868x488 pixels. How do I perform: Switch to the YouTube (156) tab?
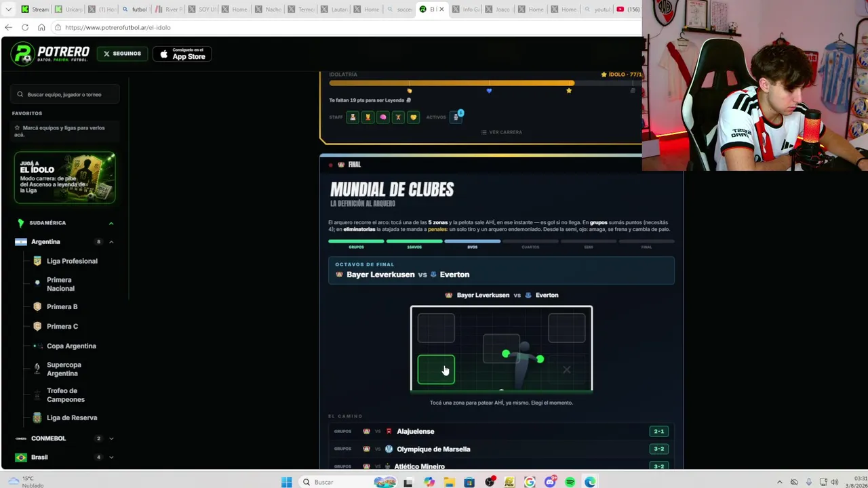click(x=628, y=9)
